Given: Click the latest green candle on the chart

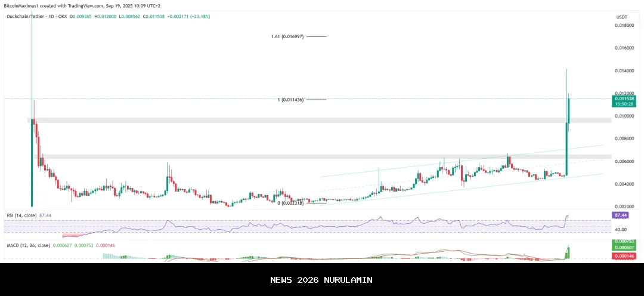Looking at the screenshot, I should point(569,113).
